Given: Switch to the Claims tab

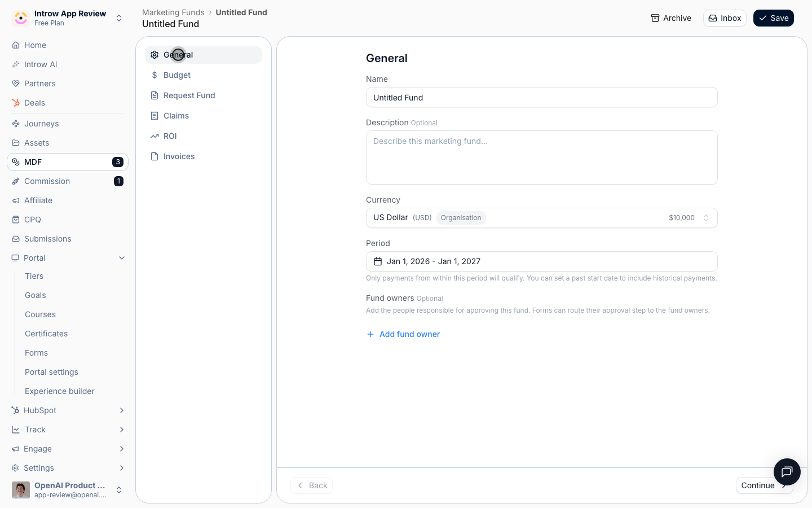Looking at the screenshot, I should click(204, 116).
